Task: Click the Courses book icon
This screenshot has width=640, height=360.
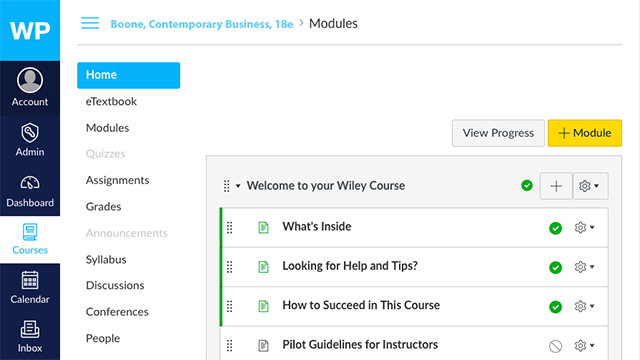Action: (30, 231)
